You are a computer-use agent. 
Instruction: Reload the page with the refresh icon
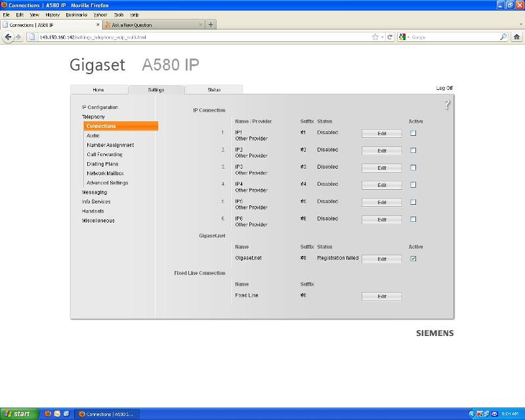click(x=390, y=37)
